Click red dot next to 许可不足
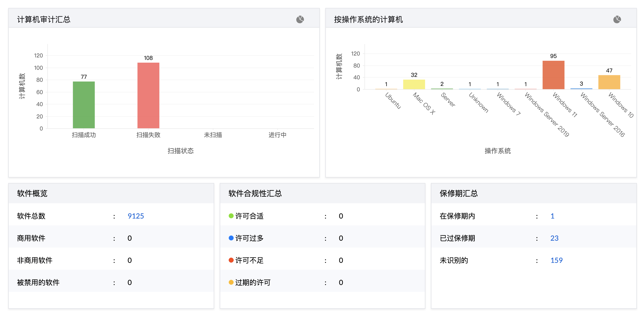This screenshot has width=644, height=314. (231, 260)
